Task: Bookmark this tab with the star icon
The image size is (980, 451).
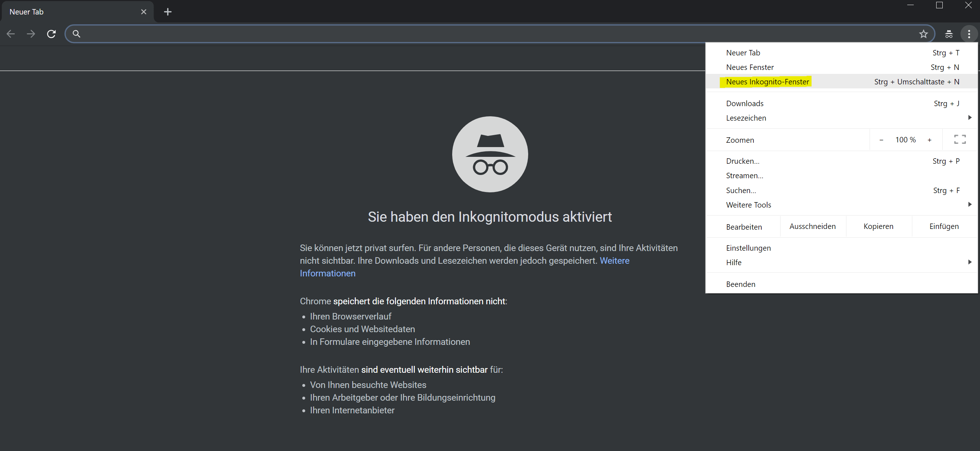Action: click(923, 34)
